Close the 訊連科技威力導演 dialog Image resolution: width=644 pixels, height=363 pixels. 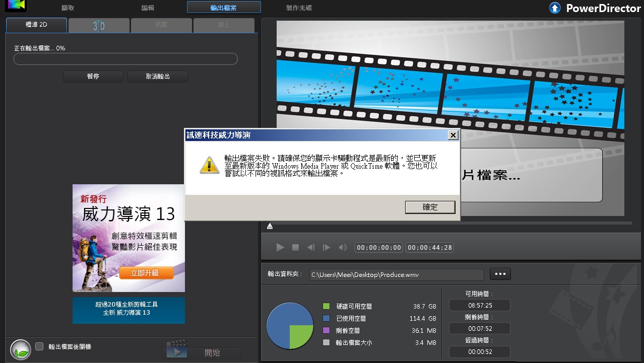point(453,135)
